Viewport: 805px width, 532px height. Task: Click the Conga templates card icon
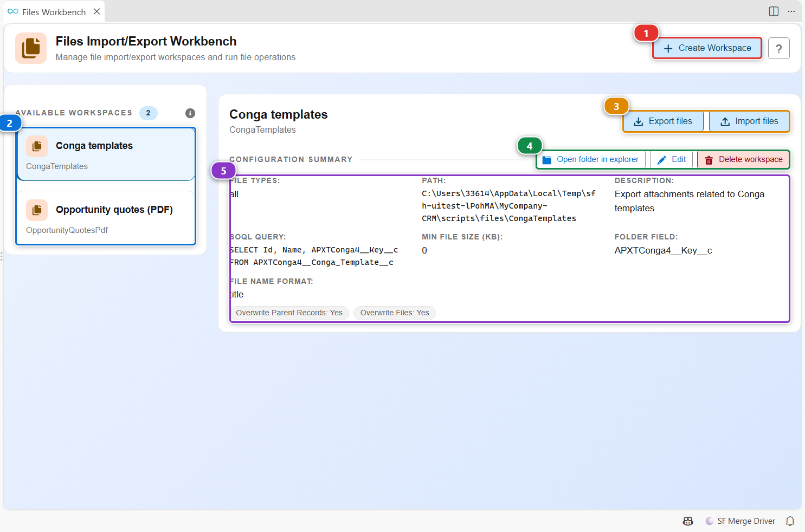coord(37,146)
